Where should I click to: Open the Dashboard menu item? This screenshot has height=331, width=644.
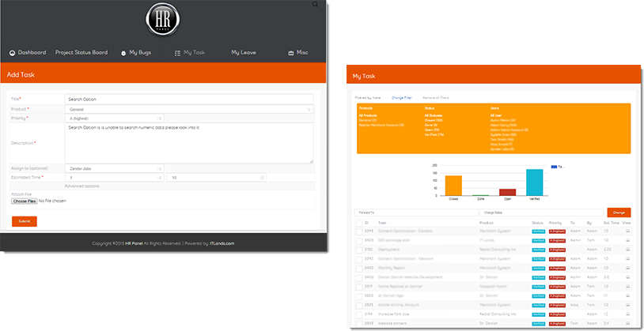coord(28,52)
